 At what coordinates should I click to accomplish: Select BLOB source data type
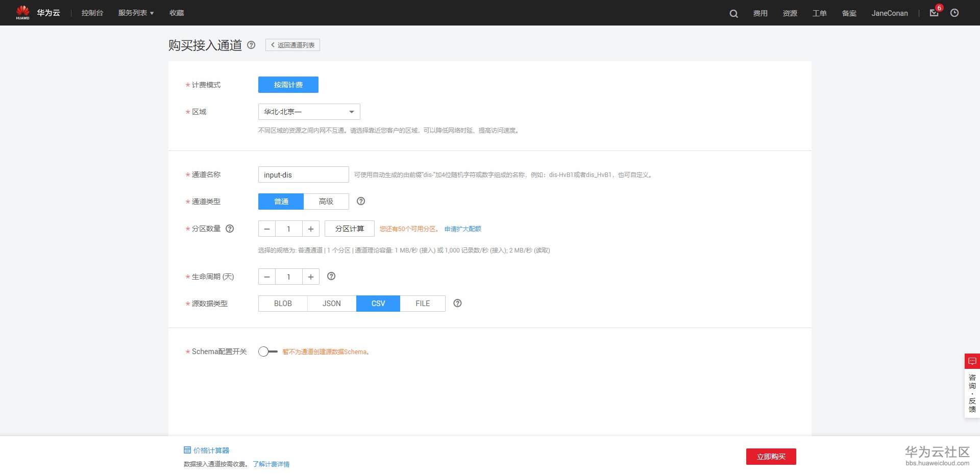coord(283,304)
